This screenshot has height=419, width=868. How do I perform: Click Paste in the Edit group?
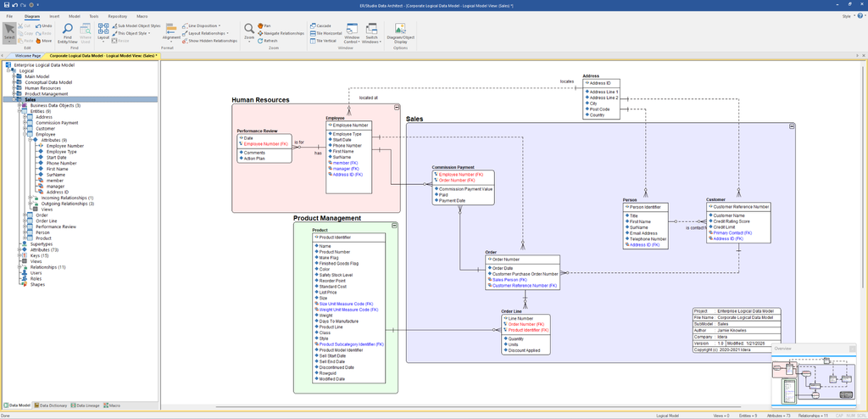(25, 41)
